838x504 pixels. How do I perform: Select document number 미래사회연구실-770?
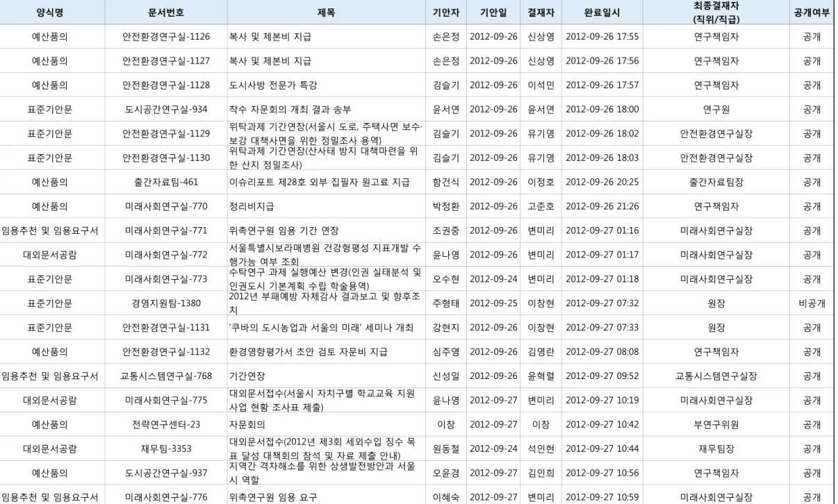(x=166, y=207)
